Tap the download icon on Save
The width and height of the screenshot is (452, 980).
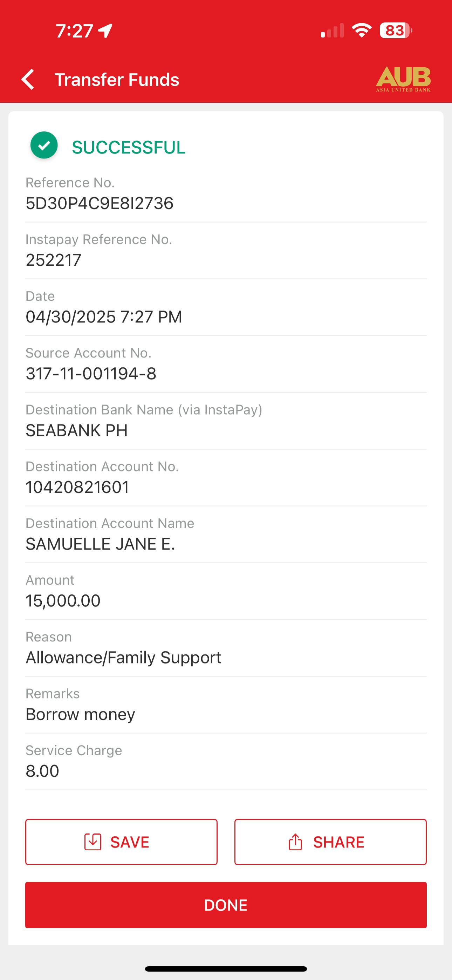click(93, 842)
